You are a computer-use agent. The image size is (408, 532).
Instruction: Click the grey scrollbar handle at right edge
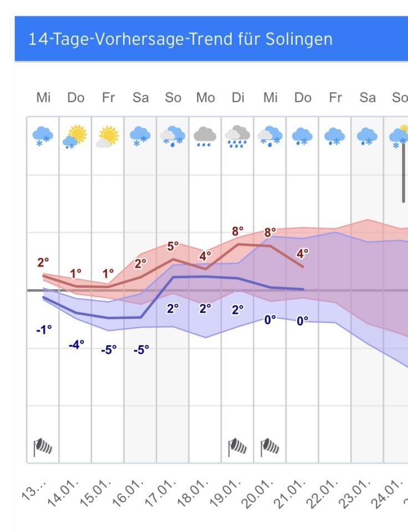404,172
